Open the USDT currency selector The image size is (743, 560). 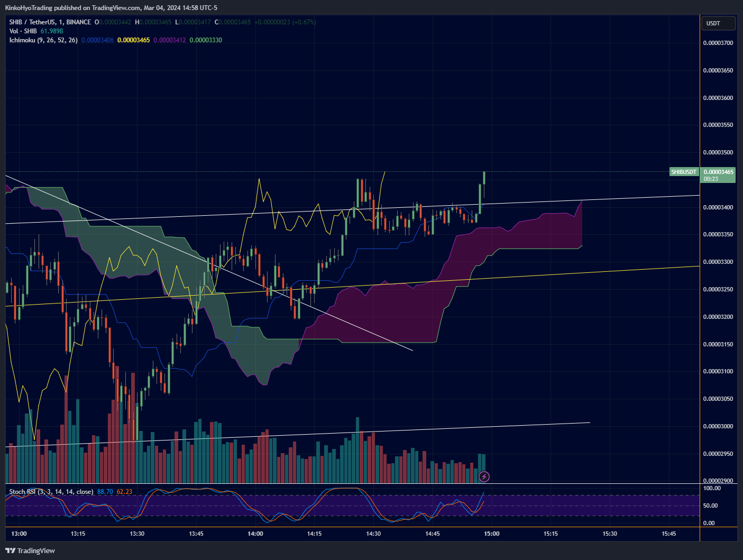coord(719,23)
